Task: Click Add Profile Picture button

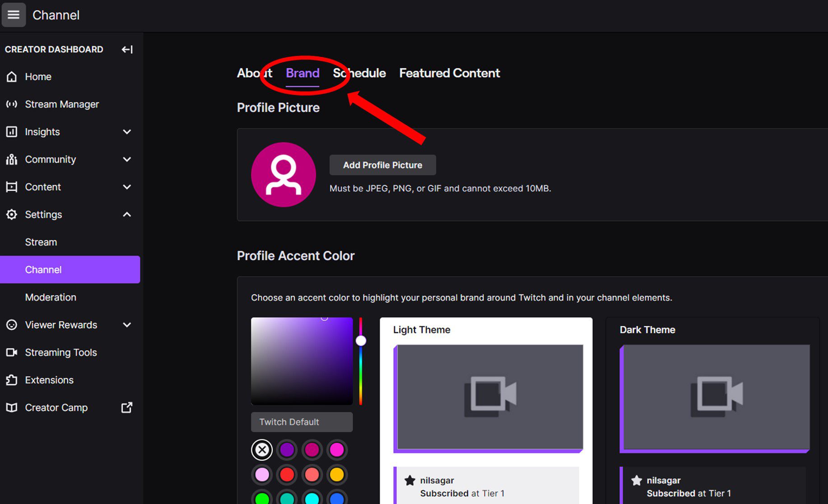Action: click(383, 165)
